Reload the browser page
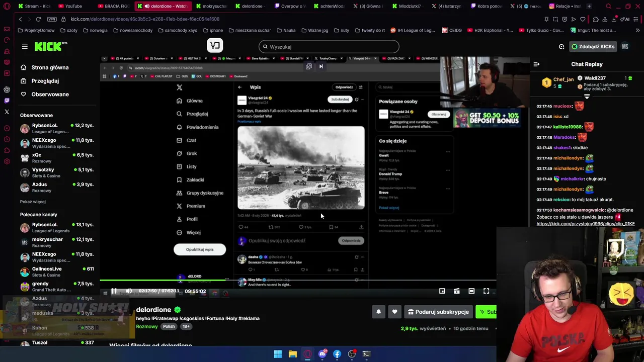The height and width of the screenshot is (362, 644). coord(38,19)
